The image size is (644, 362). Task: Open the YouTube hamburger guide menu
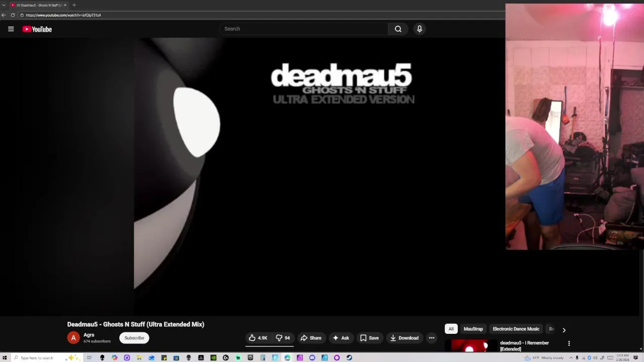[11, 29]
